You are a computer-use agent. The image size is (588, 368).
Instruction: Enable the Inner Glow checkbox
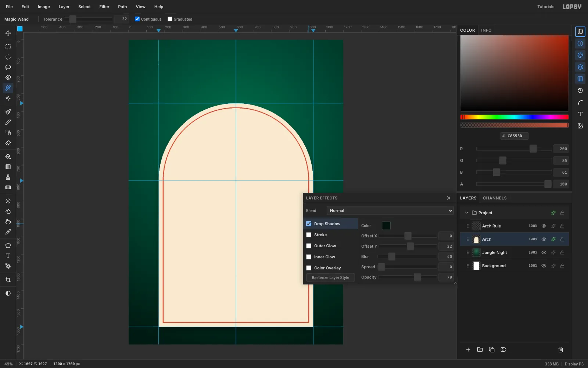pyautogui.click(x=309, y=257)
